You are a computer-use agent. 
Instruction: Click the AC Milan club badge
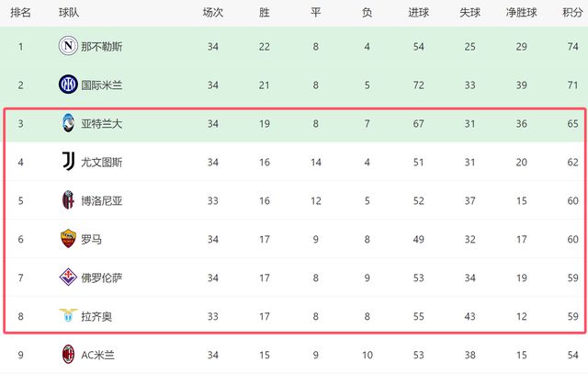[68, 354]
